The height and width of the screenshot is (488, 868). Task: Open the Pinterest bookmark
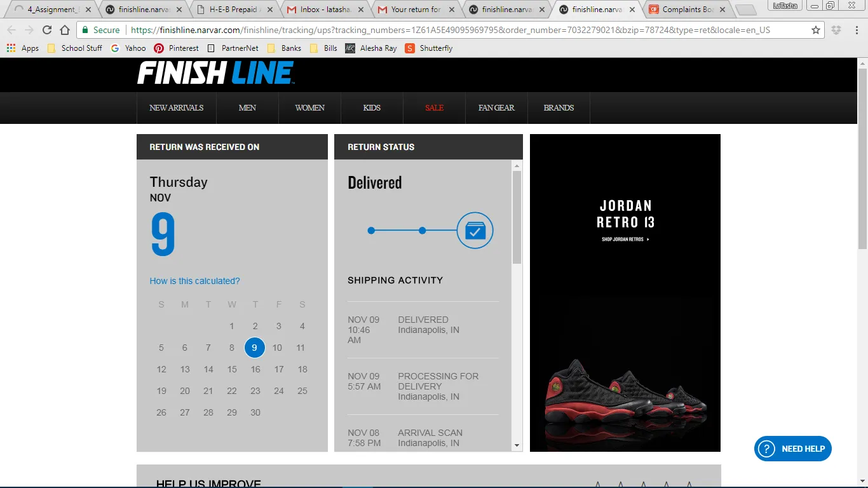(176, 48)
